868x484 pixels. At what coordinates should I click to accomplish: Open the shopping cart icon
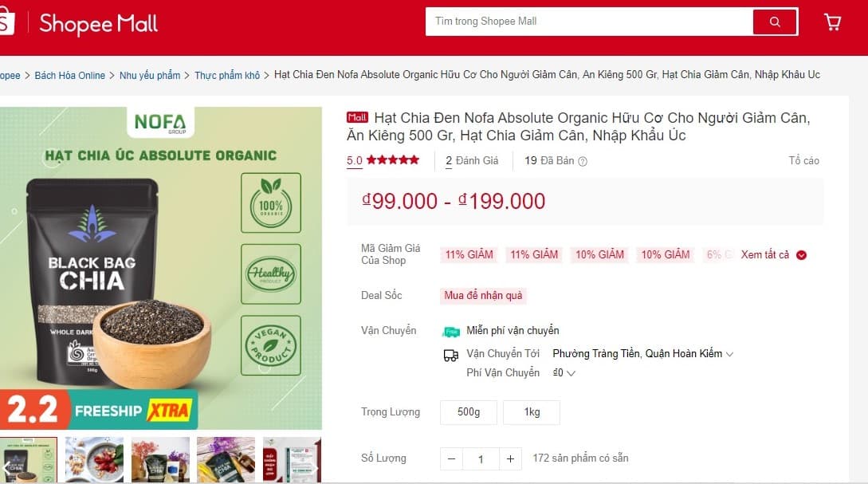coord(833,22)
